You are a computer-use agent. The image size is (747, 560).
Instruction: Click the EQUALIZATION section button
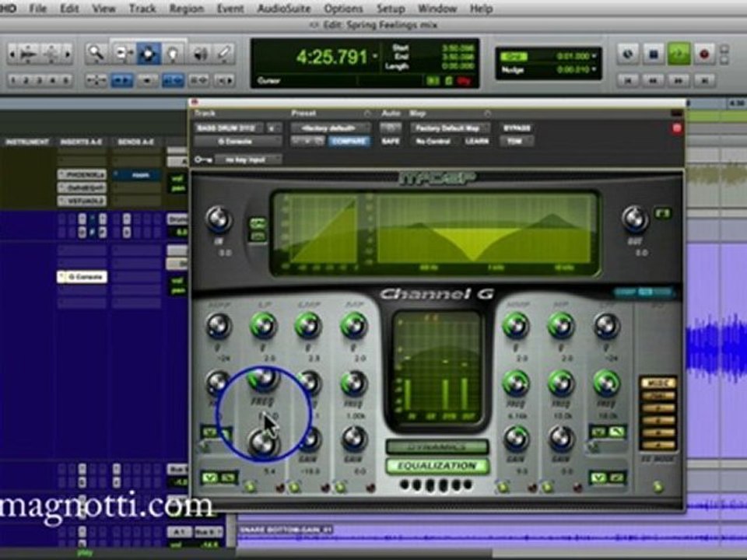[437, 466]
